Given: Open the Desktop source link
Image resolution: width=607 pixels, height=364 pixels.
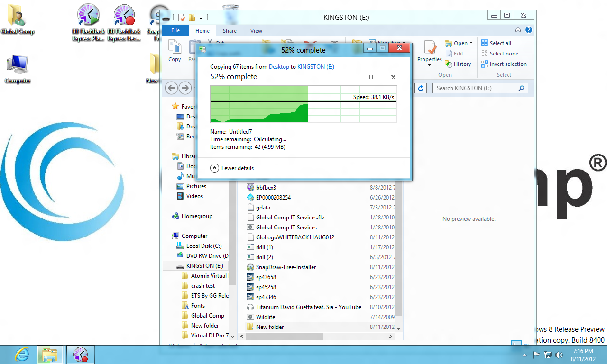Looking at the screenshot, I should (x=279, y=67).
